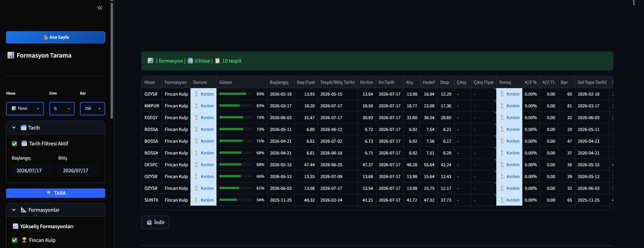Click the Sonuç column header
Viewport: 644px width, 248px height.
pyautogui.click(x=509, y=82)
